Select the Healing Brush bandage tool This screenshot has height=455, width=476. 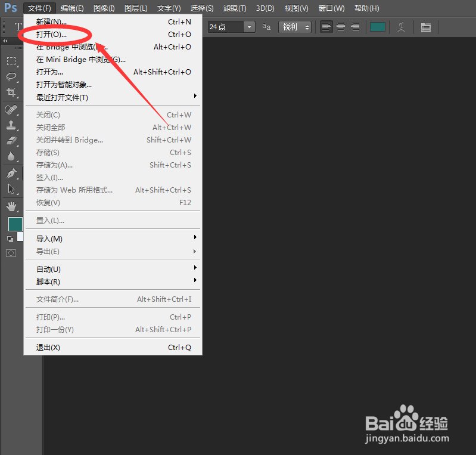coord(11,109)
